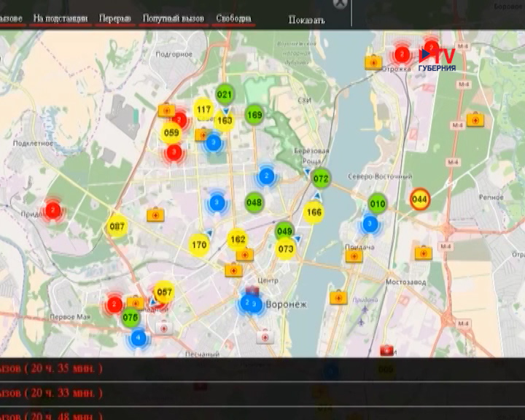Open blue cluster marker showing 4

pyautogui.click(x=138, y=338)
